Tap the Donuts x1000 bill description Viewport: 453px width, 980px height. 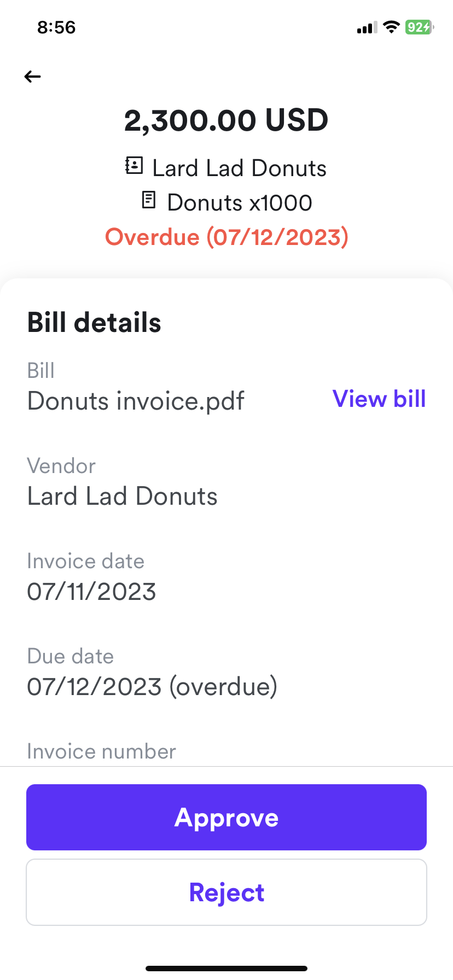click(x=240, y=202)
